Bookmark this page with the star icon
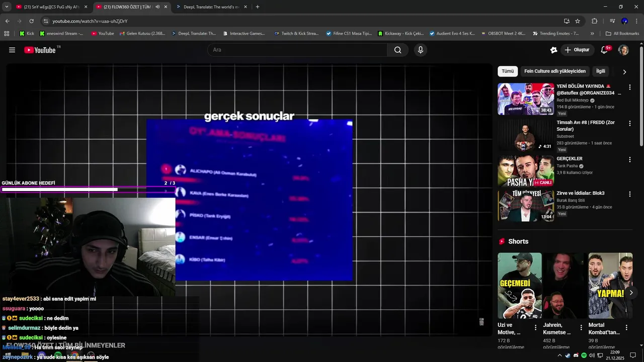644x362 pixels. 578,21
